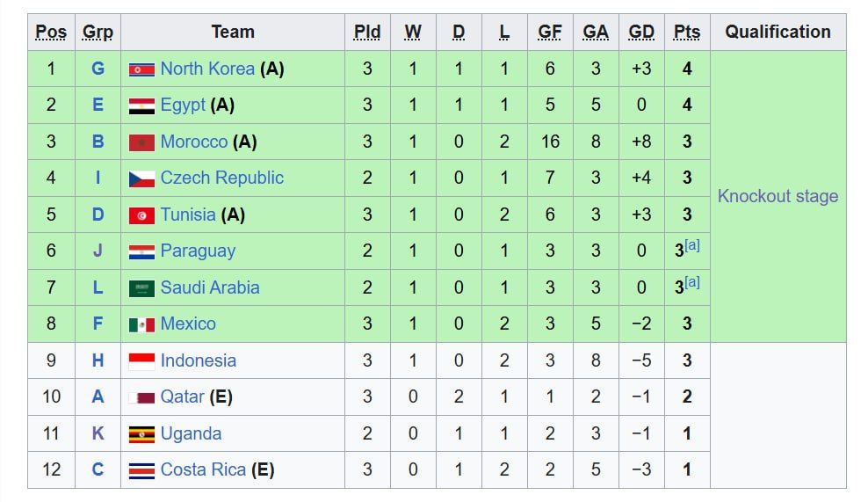Go to Group G link
The height and width of the screenshot is (502, 868).
(98, 69)
